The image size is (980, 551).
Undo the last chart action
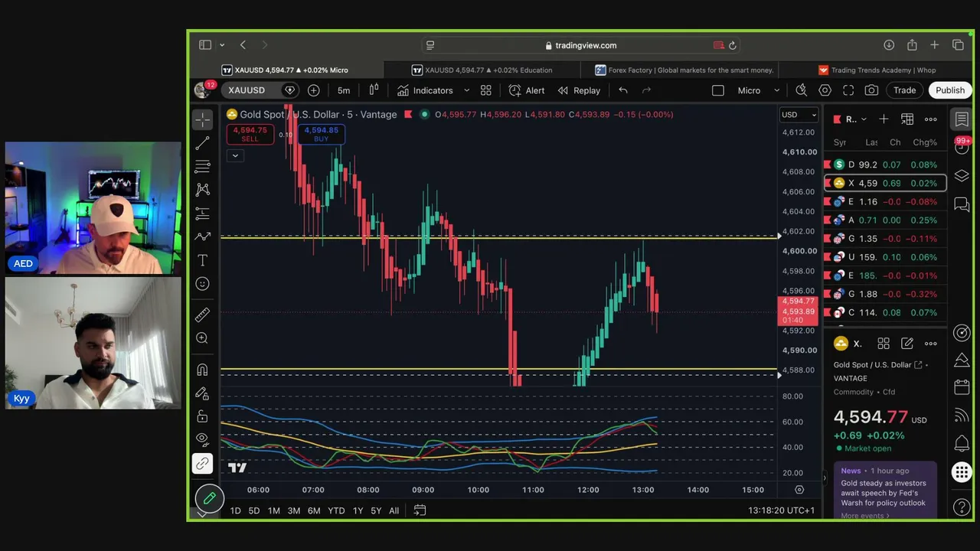click(x=623, y=90)
